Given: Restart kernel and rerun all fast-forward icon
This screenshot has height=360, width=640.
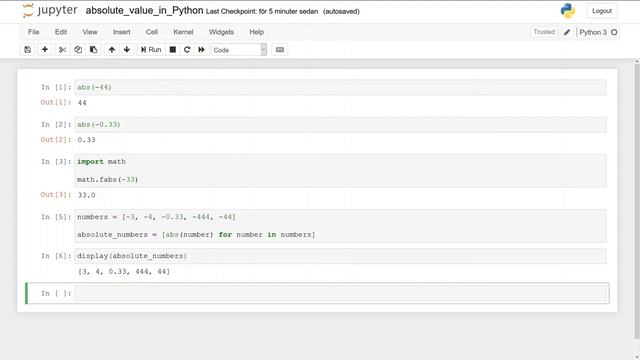Looking at the screenshot, I should pyautogui.click(x=202, y=50).
